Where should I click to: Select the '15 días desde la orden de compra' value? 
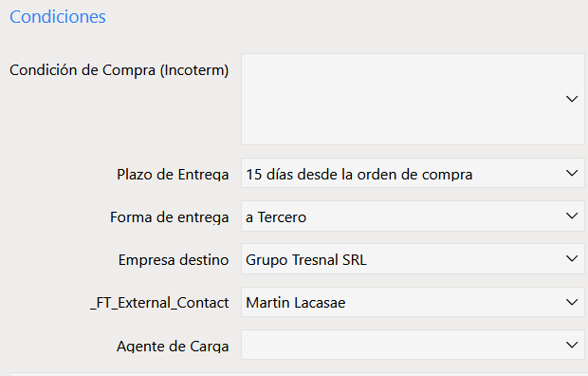[x=358, y=175]
